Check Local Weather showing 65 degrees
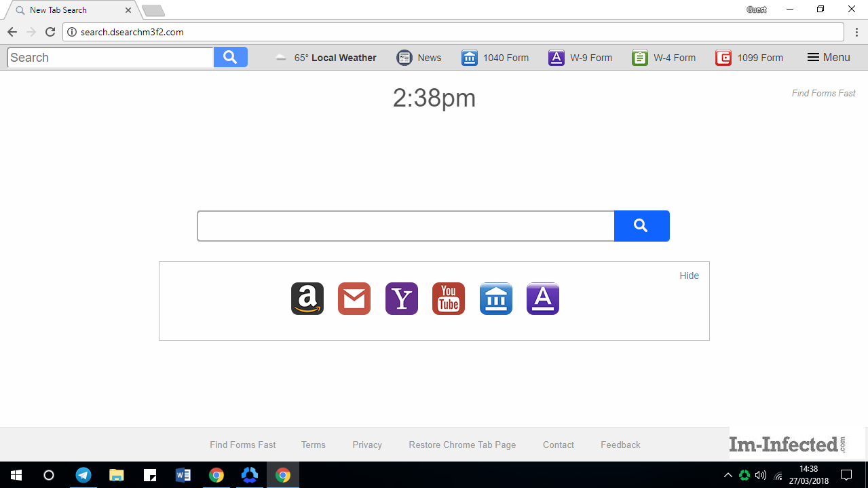Viewport: 868px width, 488px height. [326, 58]
